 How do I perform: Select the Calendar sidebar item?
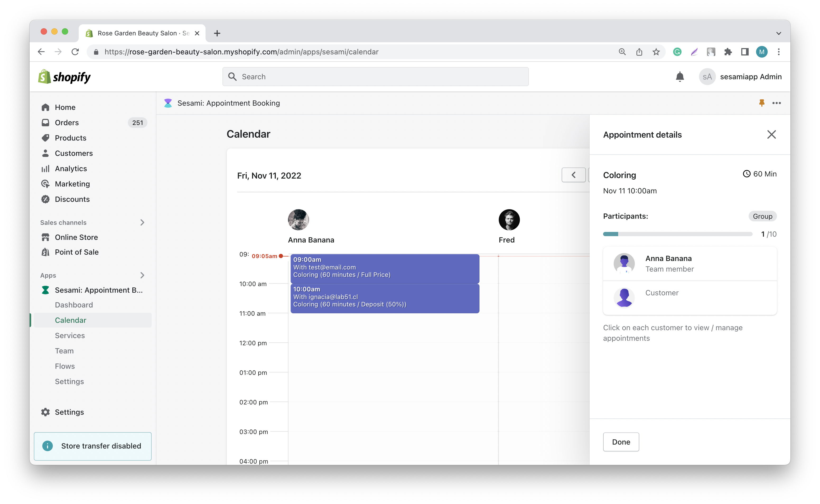click(93, 320)
